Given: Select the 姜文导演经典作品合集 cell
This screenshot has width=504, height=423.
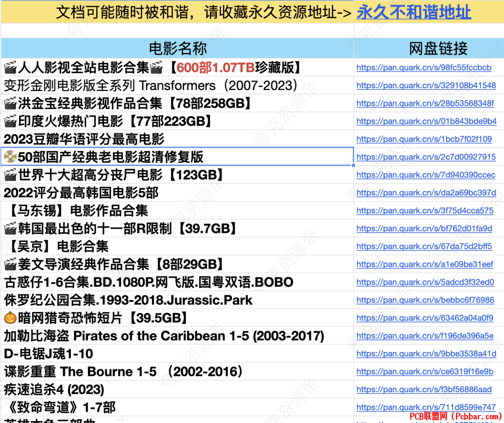Looking at the screenshot, I should click(177, 264).
